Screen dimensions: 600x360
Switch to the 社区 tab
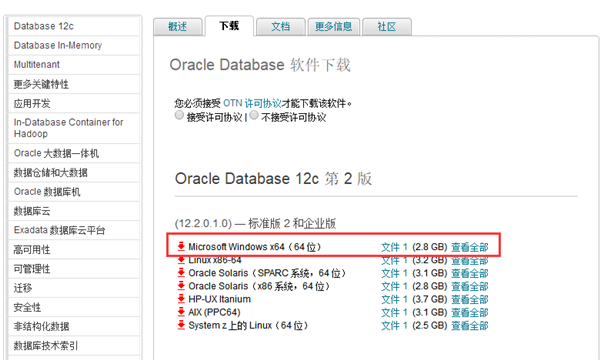click(x=386, y=27)
